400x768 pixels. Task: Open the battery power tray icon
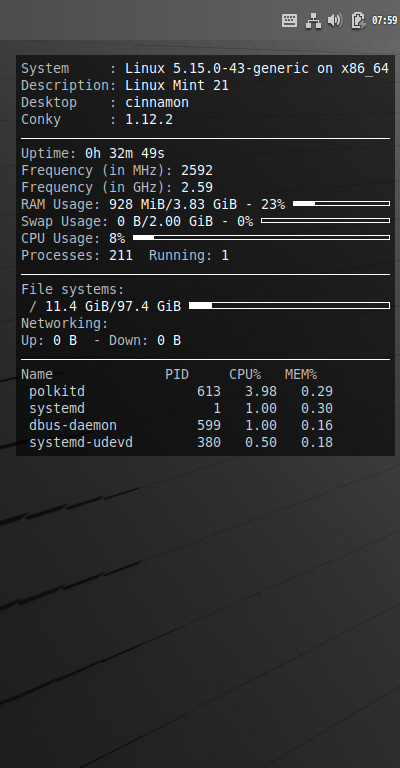[358, 20]
